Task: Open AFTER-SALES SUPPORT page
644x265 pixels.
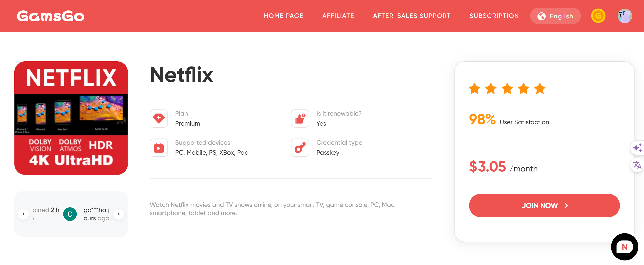Action: pos(411,16)
